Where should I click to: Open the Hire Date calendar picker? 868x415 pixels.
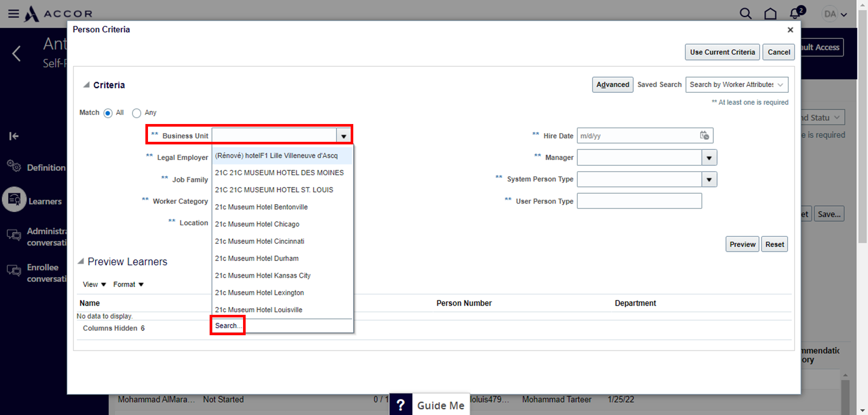pos(704,136)
